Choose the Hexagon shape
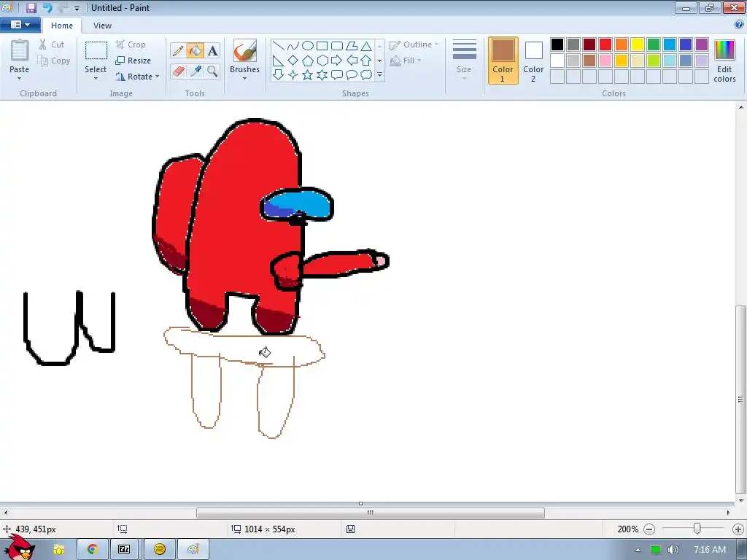This screenshot has width=747, height=560. point(322,61)
